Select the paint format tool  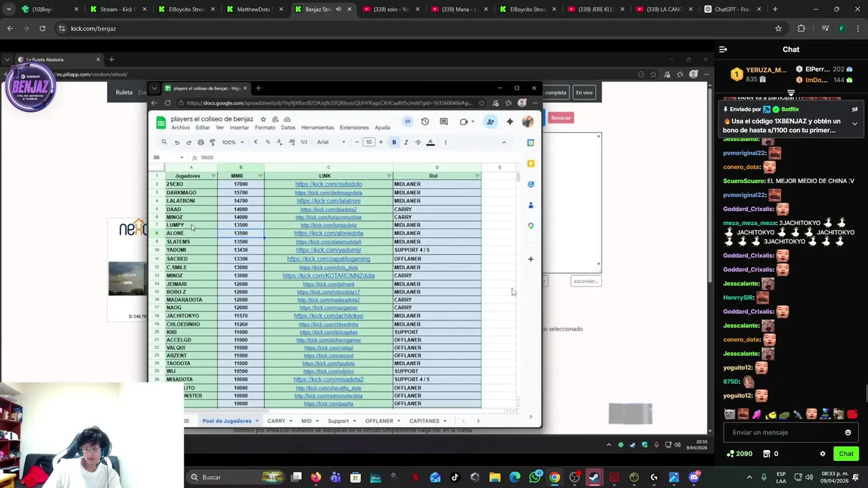click(x=212, y=142)
